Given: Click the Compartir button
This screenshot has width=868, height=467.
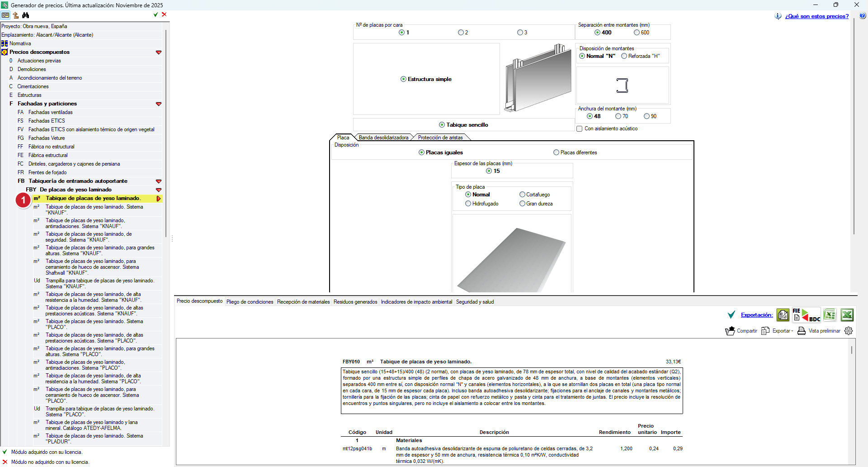Looking at the screenshot, I should coord(741,331).
